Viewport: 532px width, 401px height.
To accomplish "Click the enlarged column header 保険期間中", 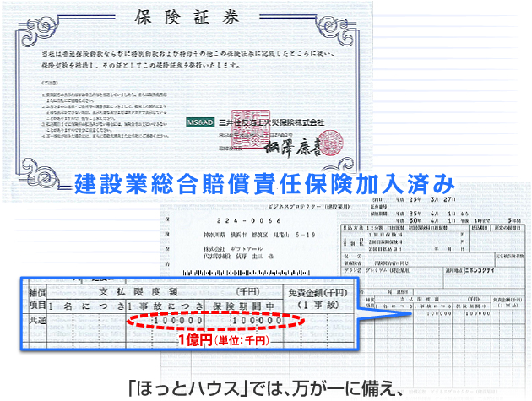I will click(243, 306).
